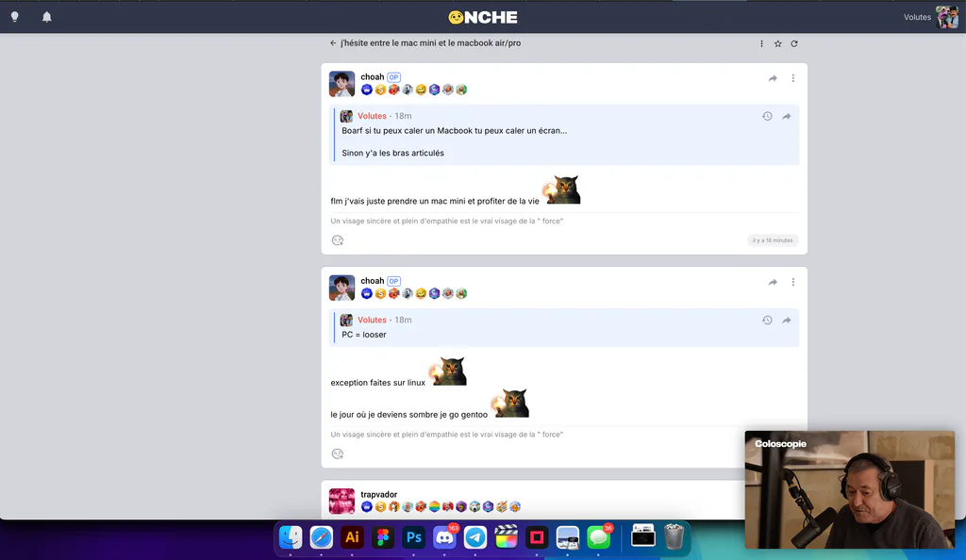Viewport: 966px width, 560px height.
Task: Open Discord from the dock
Action: [x=445, y=538]
